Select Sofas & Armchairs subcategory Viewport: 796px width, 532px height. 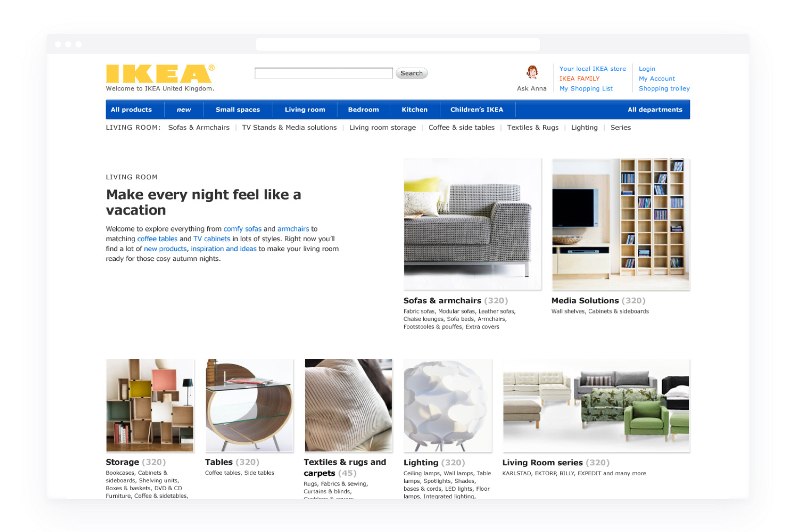198,128
